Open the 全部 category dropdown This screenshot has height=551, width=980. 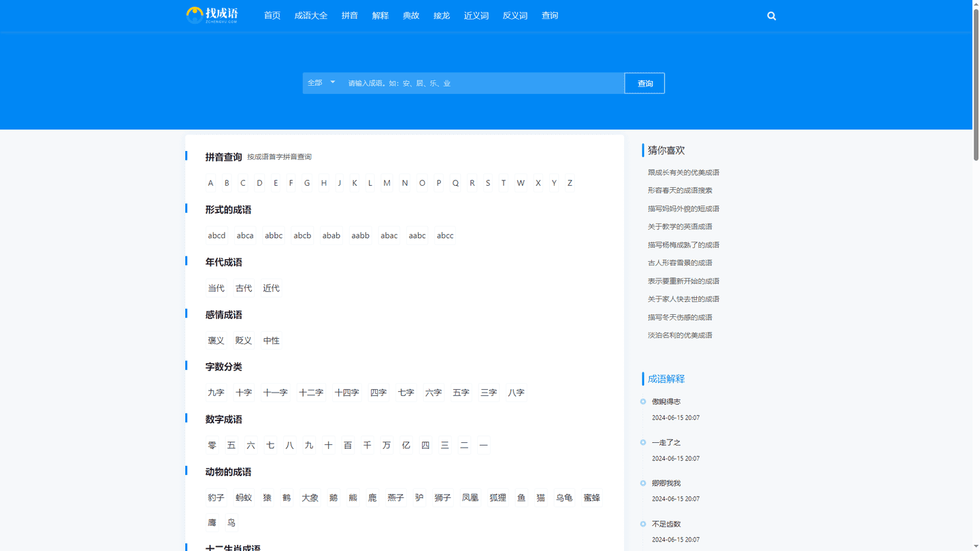click(x=322, y=83)
